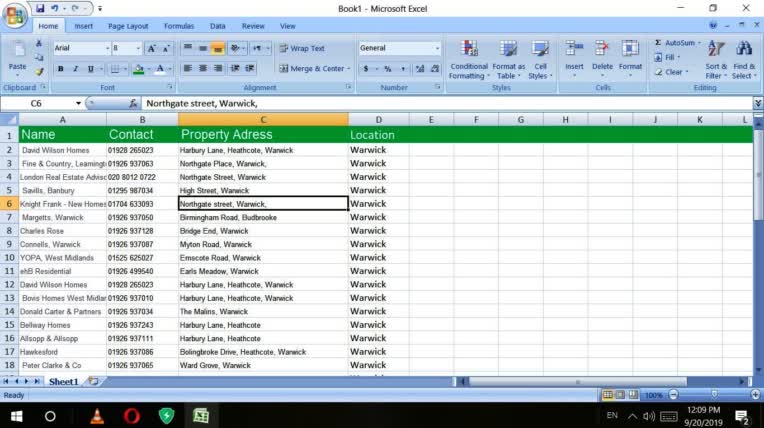Click the font color A button
Screen dimensions: 764x428
click(160, 69)
